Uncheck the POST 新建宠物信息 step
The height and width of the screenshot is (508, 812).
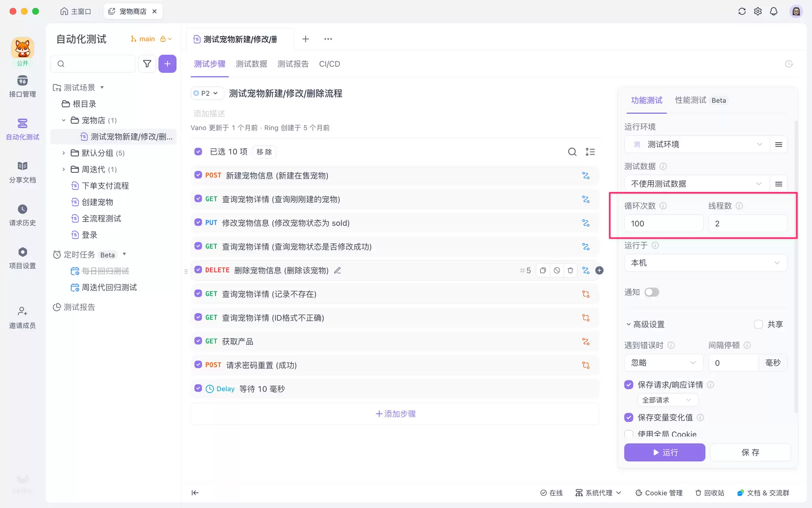(x=198, y=175)
